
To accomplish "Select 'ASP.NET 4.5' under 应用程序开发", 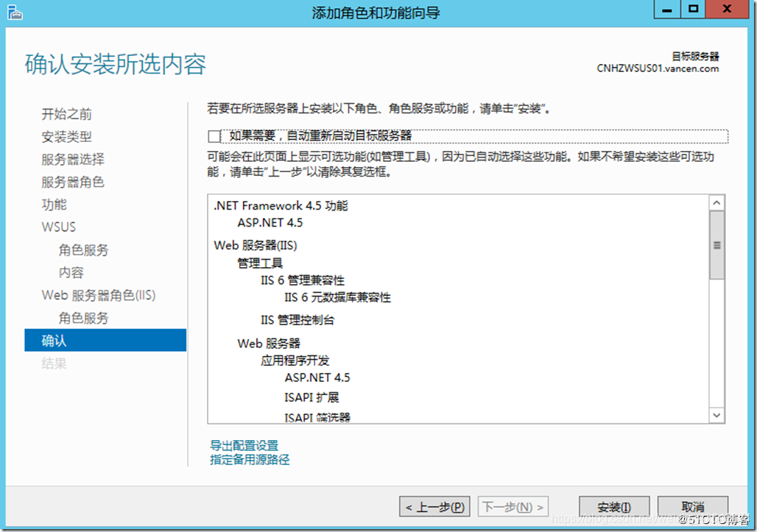I will [317, 377].
